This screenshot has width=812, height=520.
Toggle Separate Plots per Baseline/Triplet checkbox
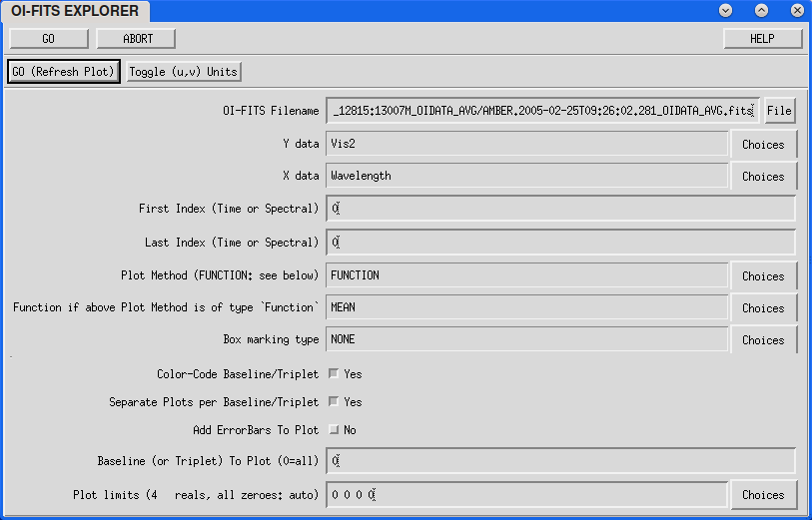pyautogui.click(x=334, y=402)
